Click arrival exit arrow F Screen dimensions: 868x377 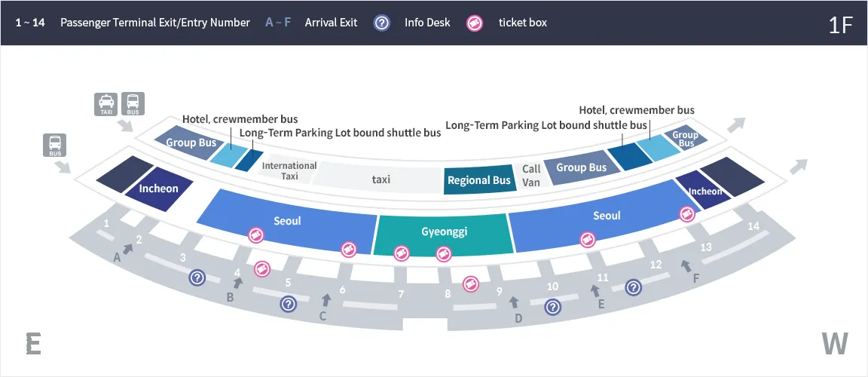click(x=686, y=265)
